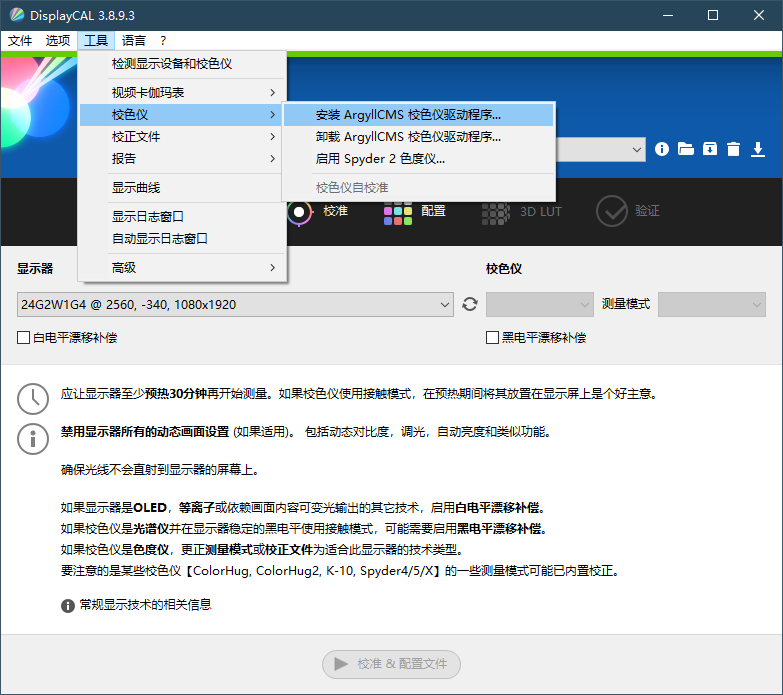This screenshot has width=783, height=695.
Task: Click the profile information icon
Action: (662, 149)
